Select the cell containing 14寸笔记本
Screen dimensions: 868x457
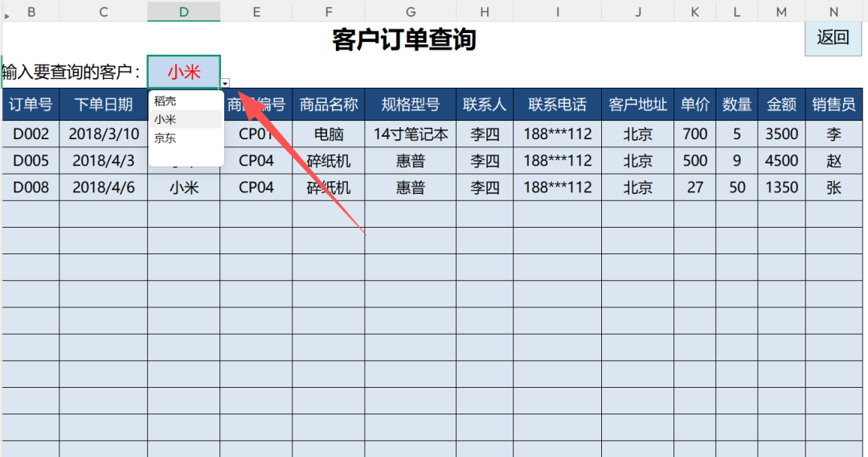[x=410, y=134]
